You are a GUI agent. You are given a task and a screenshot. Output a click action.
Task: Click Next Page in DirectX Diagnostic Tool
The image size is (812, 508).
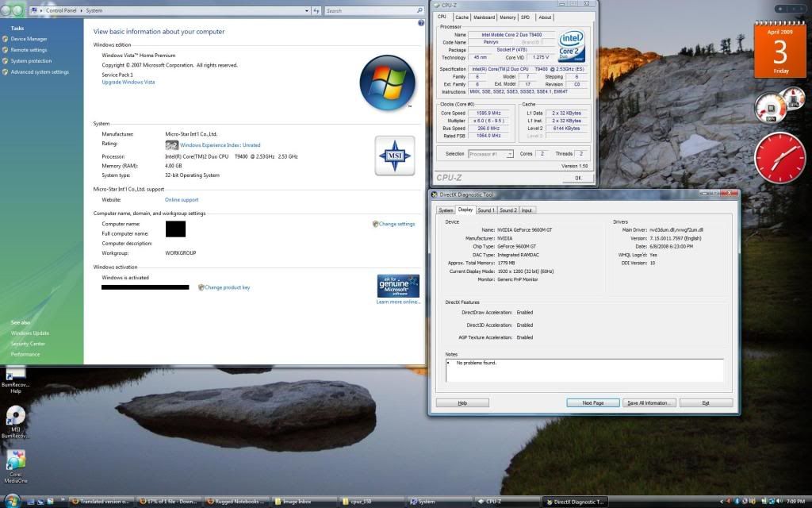(x=593, y=402)
